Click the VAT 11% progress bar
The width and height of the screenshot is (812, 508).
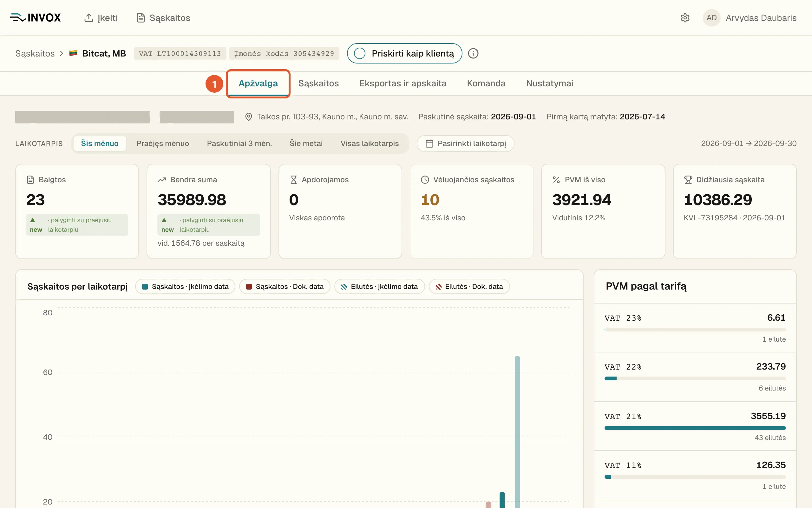point(695,477)
